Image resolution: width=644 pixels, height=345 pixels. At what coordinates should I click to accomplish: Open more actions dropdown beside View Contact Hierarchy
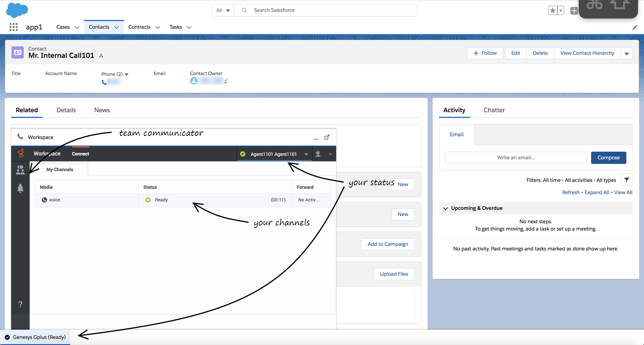coord(626,53)
